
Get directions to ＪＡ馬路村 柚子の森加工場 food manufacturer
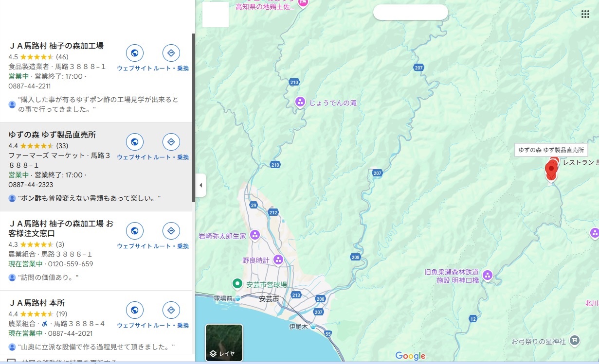171,53
